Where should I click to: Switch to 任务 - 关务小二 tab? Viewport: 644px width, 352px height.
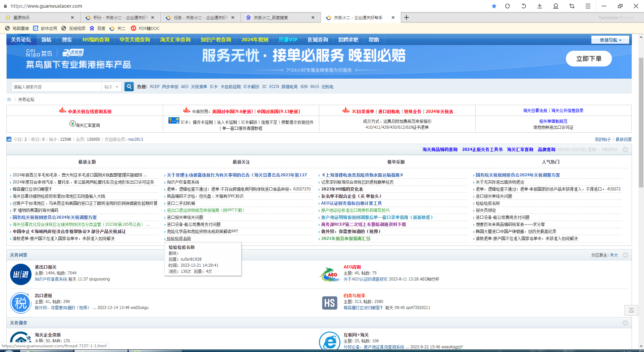coord(200,17)
